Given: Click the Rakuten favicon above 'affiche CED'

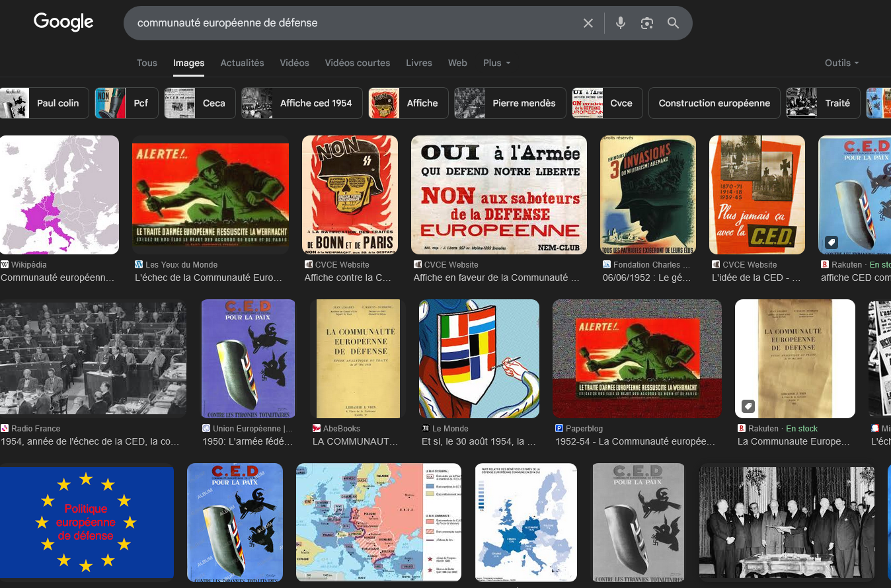Looking at the screenshot, I should coord(825,264).
